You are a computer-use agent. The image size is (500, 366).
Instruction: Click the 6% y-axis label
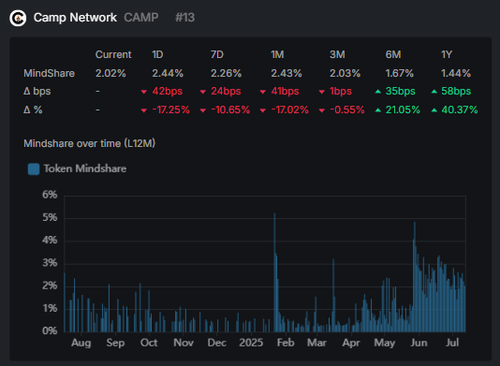(x=50, y=195)
